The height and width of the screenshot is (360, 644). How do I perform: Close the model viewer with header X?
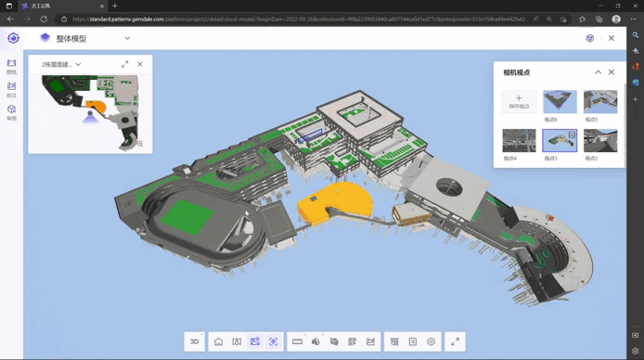(612, 38)
